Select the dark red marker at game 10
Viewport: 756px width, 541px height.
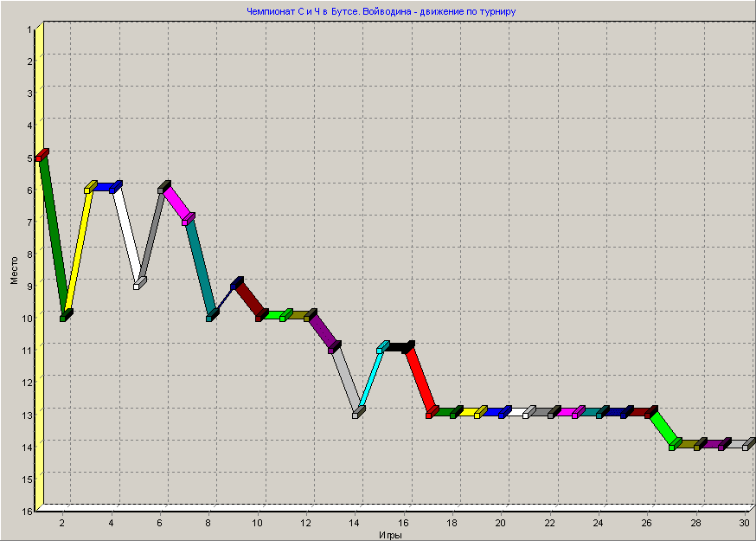[x=262, y=315]
